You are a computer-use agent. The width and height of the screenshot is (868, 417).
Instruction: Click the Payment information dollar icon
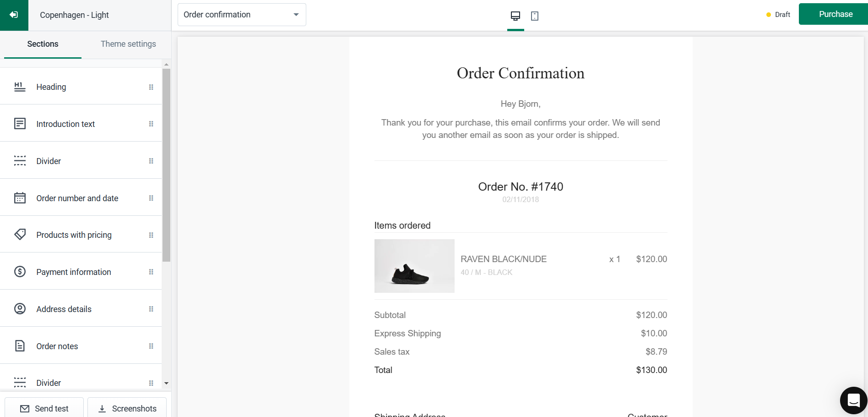20,272
